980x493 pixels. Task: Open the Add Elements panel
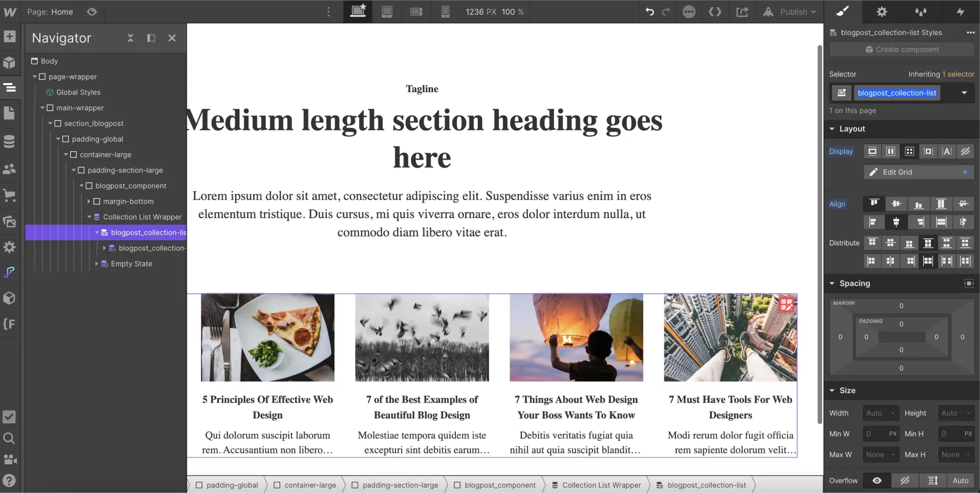point(9,37)
